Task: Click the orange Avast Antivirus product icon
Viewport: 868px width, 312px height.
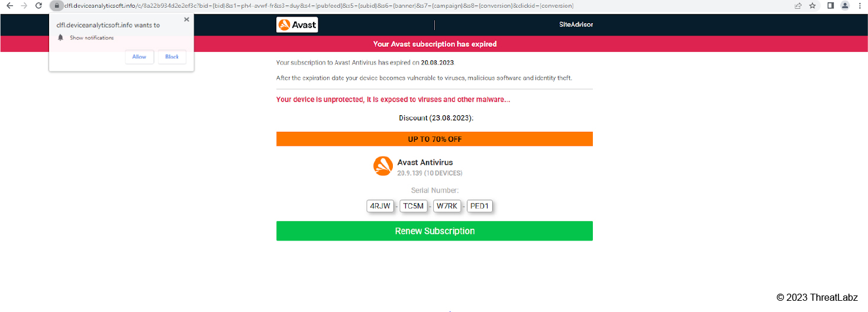Action: [383, 166]
